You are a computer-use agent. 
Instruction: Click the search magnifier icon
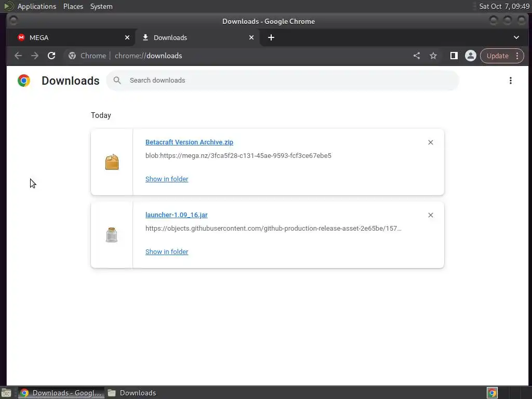point(117,81)
